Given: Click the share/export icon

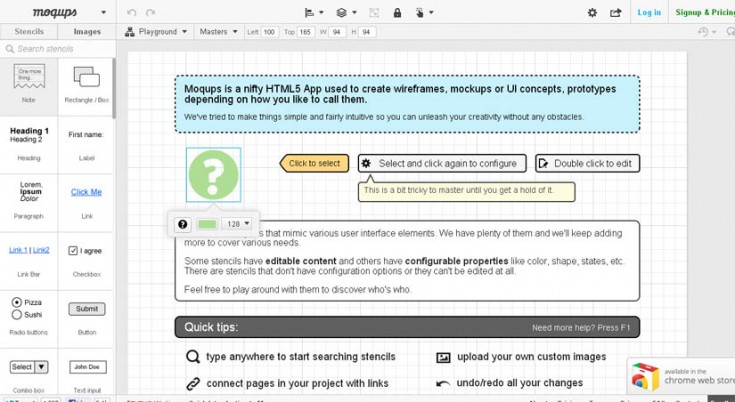Looking at the screenshot, I should click(x=616, y=13).
